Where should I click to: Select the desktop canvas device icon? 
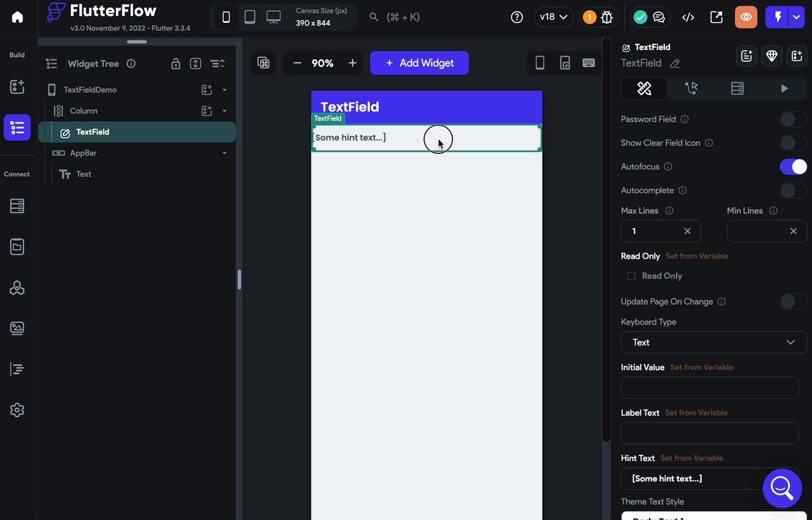pos(273,17)
